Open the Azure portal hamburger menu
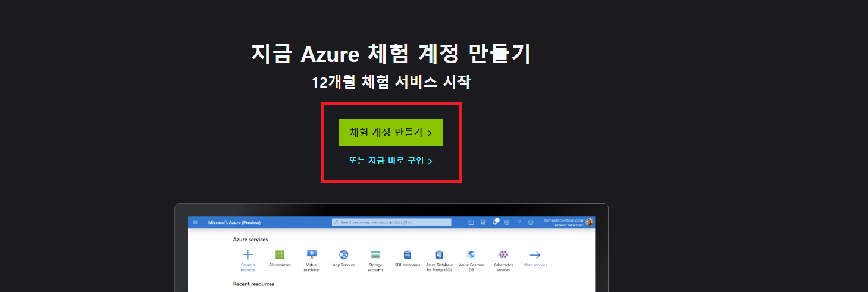Image resolution: width=868 pixels, height=292 pixels. pos(195,222)
